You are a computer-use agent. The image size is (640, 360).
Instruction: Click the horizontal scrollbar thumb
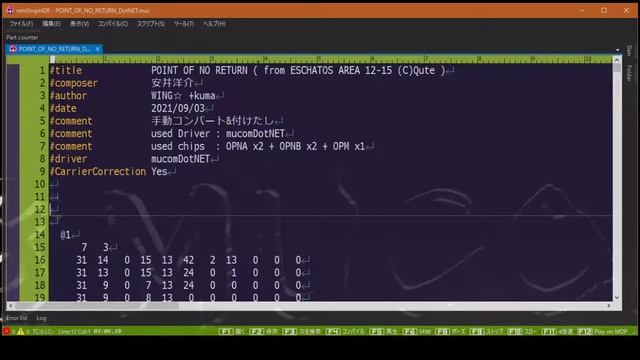point(97,305)
